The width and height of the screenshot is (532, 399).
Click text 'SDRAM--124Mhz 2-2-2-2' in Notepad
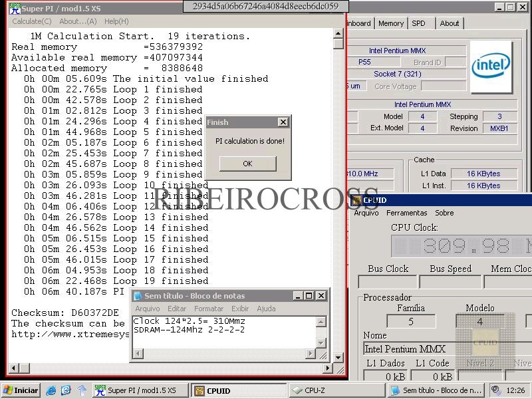(189, 329)
